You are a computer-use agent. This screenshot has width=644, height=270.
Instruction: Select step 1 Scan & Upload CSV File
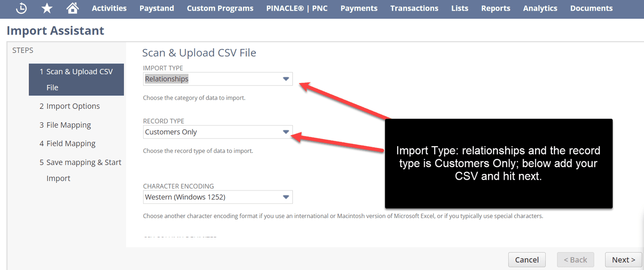click(76, 80)
